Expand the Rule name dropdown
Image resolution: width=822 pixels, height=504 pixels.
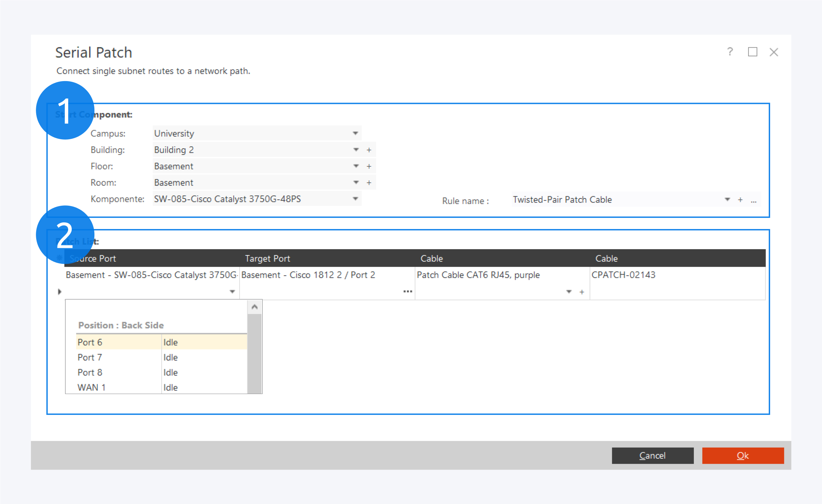coord(727,199)
